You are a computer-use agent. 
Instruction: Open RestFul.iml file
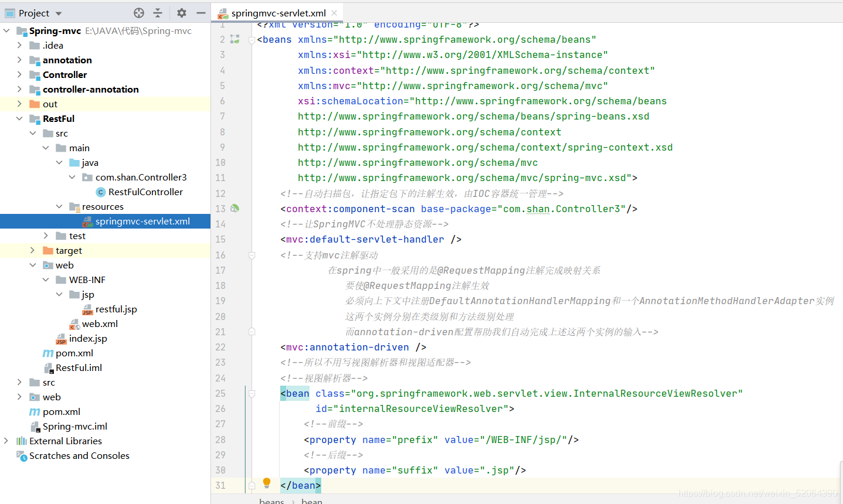pyautogui.click(x=79, y=367)
